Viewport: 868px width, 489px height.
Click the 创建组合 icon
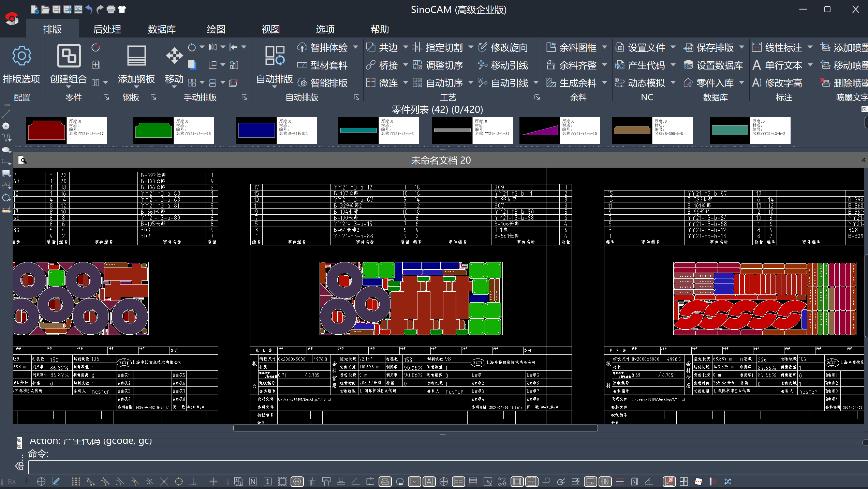[x=69, y=56]
